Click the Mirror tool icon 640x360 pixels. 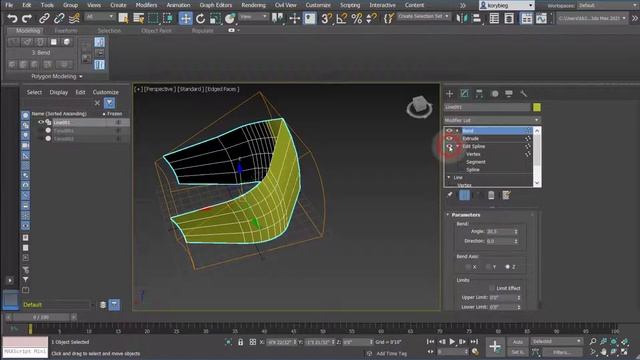click(462, 18)
